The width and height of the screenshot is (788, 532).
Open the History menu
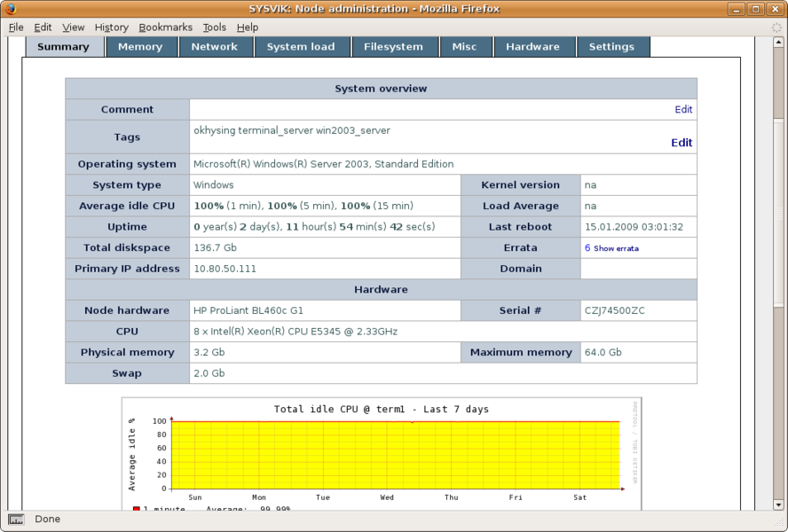point(112,27)
